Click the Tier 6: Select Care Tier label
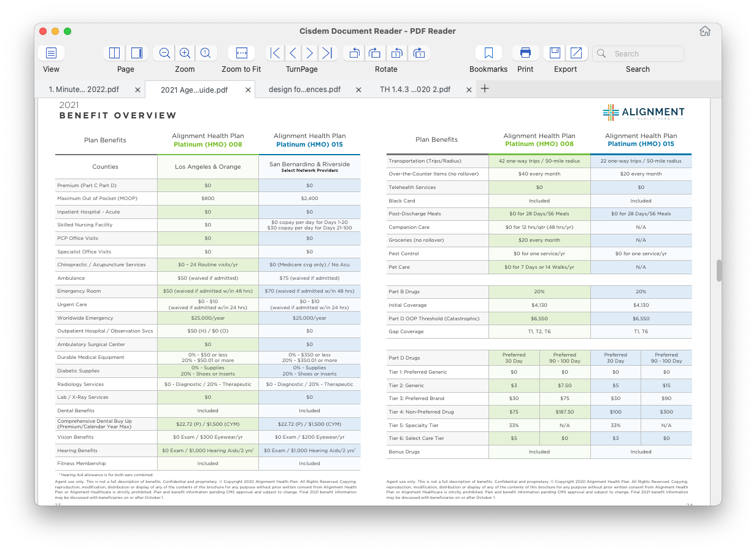 coord(418,438)
